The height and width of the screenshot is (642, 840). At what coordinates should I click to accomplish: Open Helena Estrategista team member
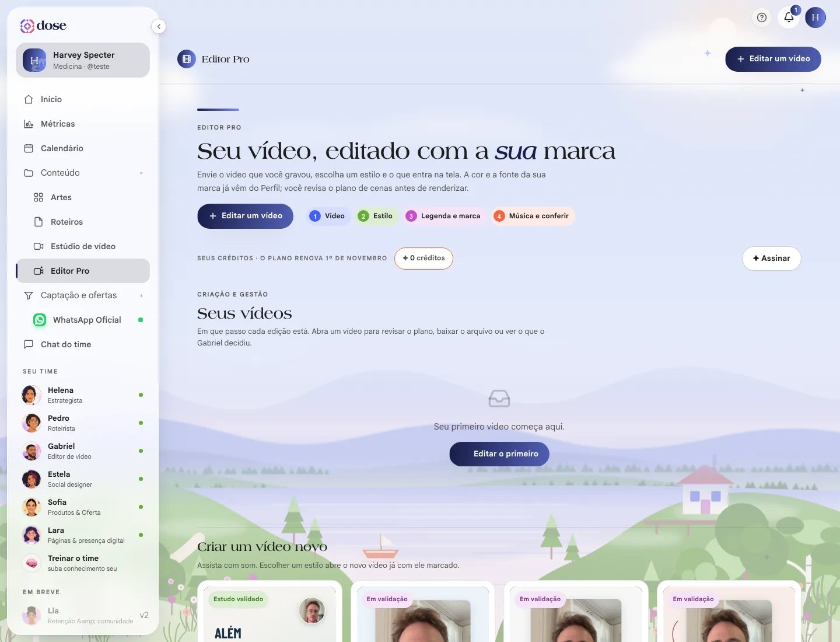83,395
